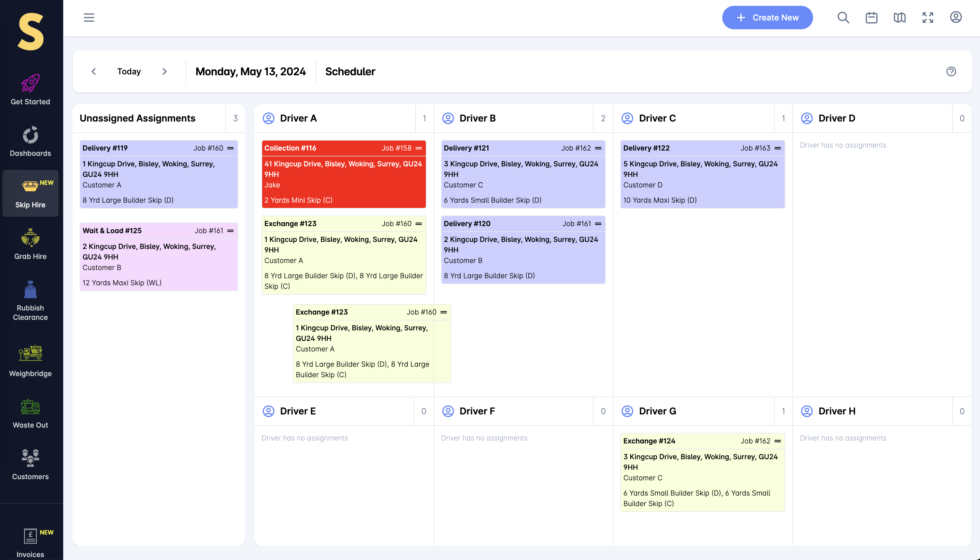Click 'Job #163' on Delivery #122
The width and height of the screenshot is (980, 560).
755,148
